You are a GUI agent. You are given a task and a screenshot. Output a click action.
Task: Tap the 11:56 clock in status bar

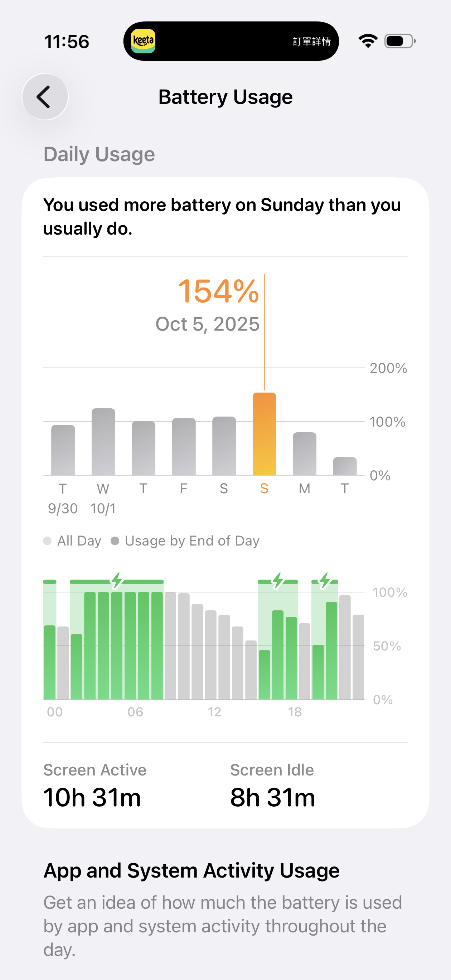pos(67,42)
